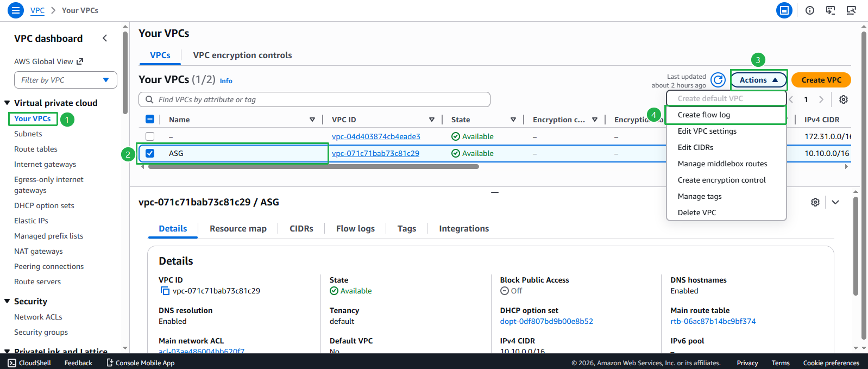Choose Edit VPC settings menu item
Viewport: 868px width, 369px height.
click(x=726, y=131)
